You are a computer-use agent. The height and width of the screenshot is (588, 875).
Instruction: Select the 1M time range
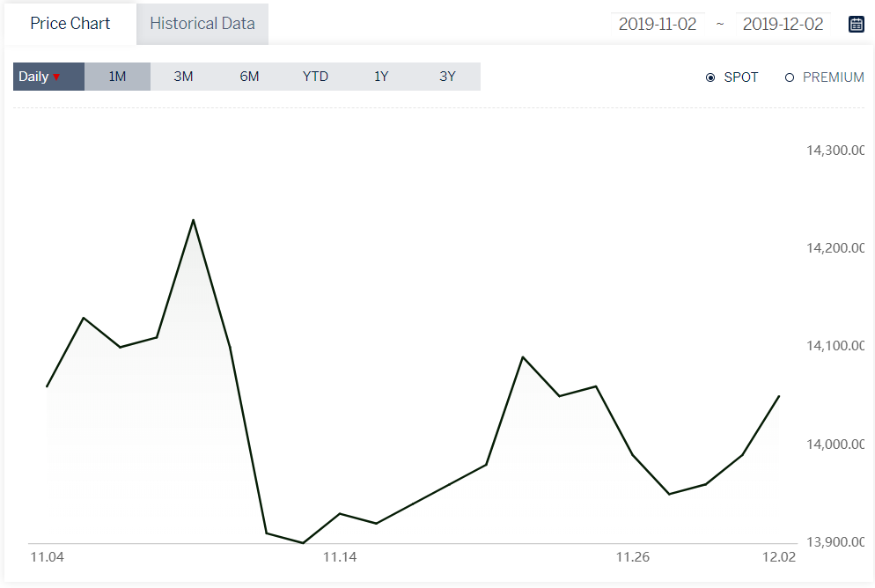[117, 77]
